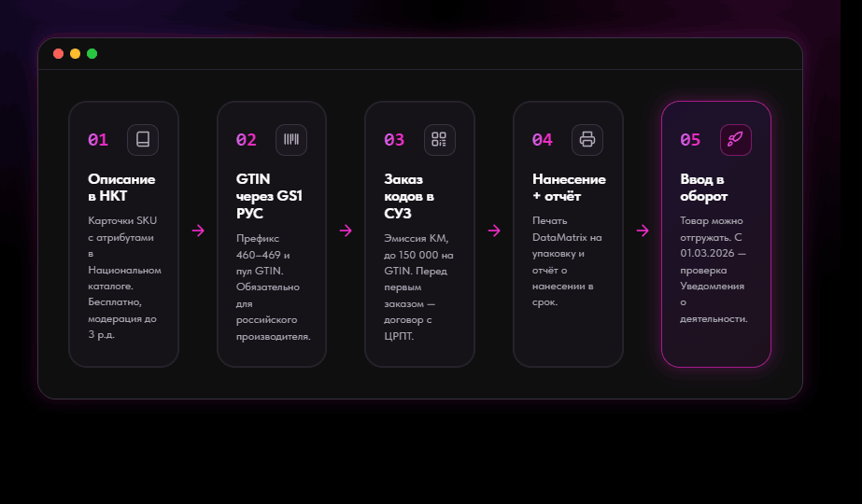Click the pink arrow between steps 03 and 04
Viewport: 862px width, 504px height.
click(494, 231)
